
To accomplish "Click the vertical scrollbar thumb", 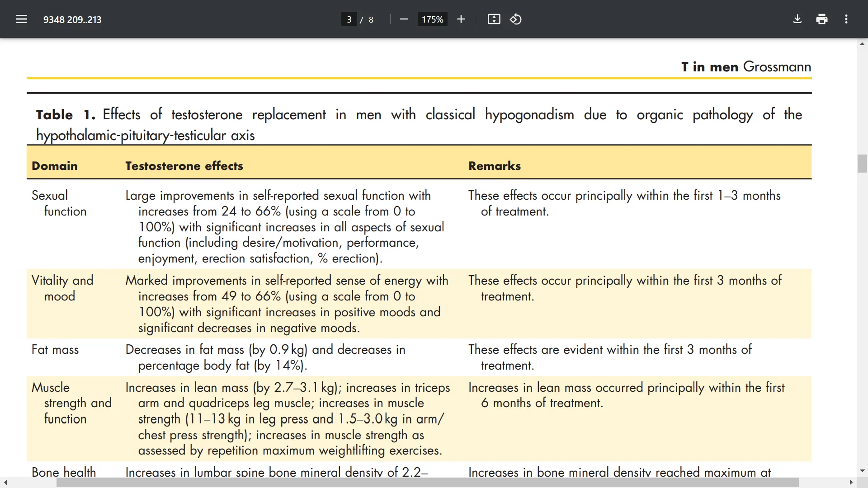I will [x=862, y=164].
